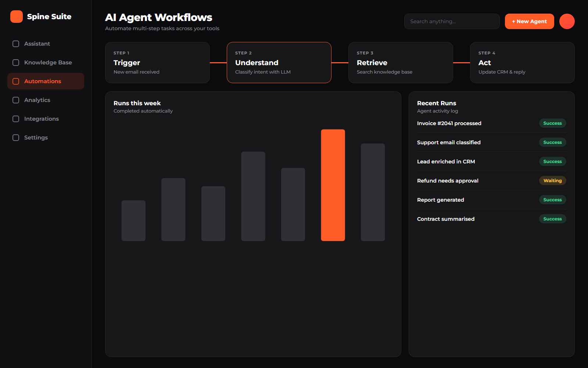Click the Waiting badge for Refund needs approval
This screenshot has height=368, width=588.
click(552, 181)
